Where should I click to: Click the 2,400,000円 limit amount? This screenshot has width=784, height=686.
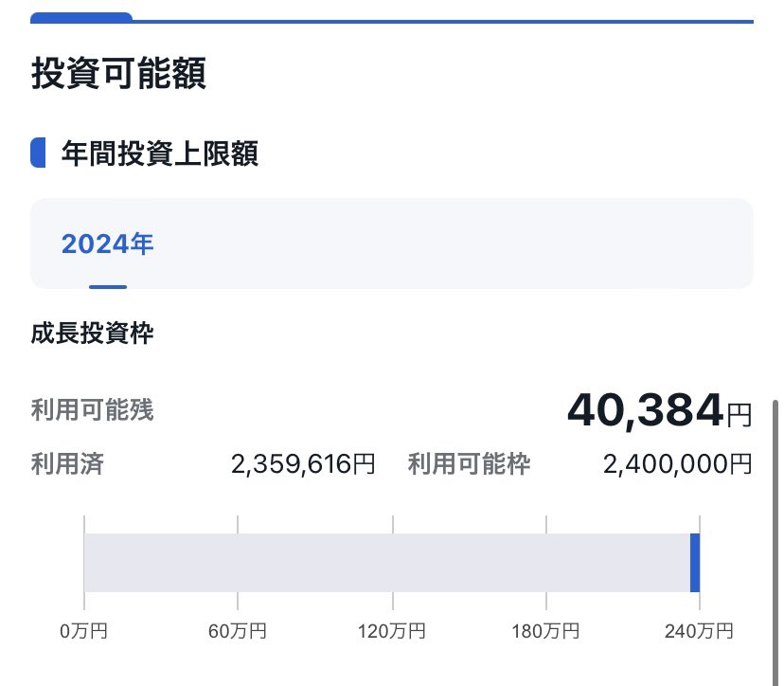point(678,464)
